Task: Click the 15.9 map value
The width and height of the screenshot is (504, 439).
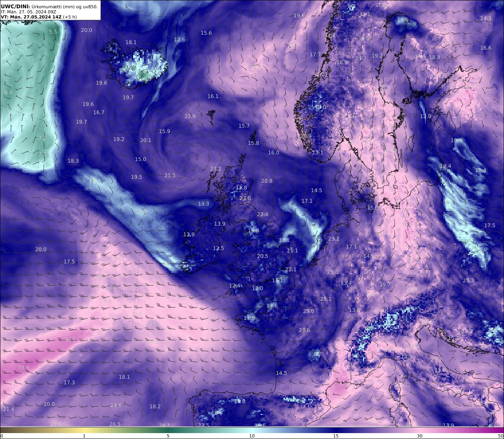Action: [x=165, y=131]
